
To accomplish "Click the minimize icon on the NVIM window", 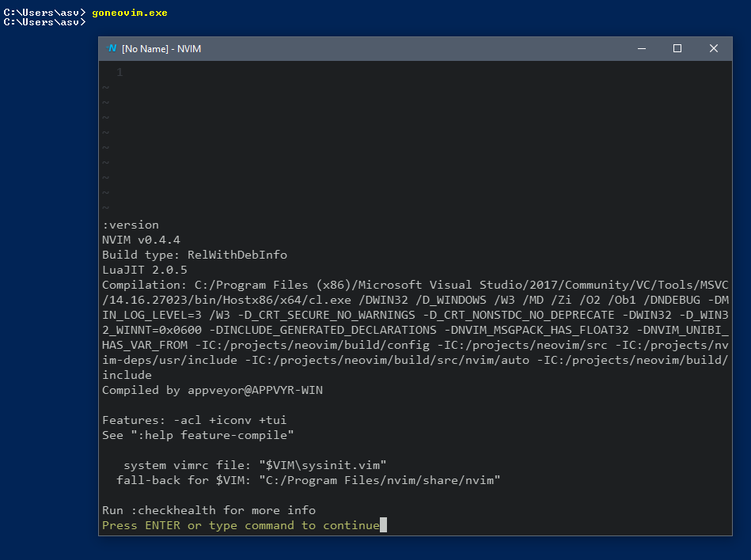I will [641, 48].
